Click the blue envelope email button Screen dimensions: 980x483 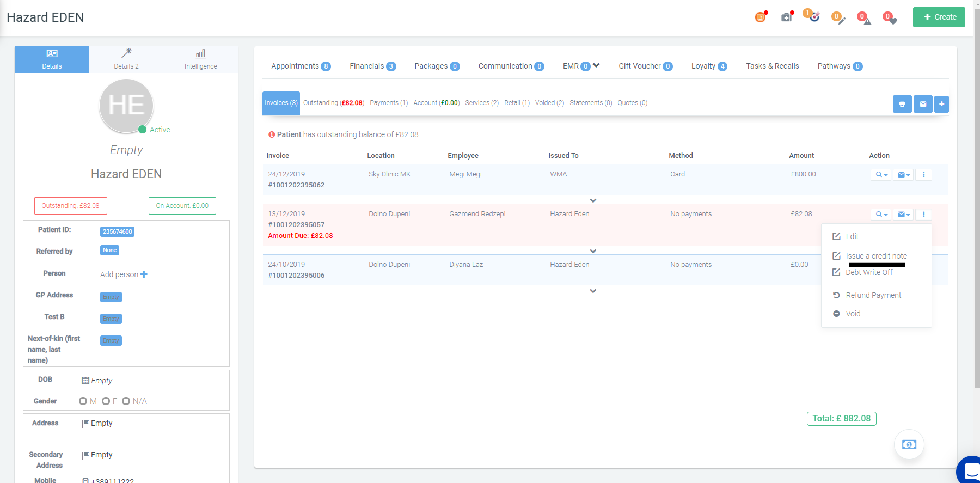coord(923,104)
